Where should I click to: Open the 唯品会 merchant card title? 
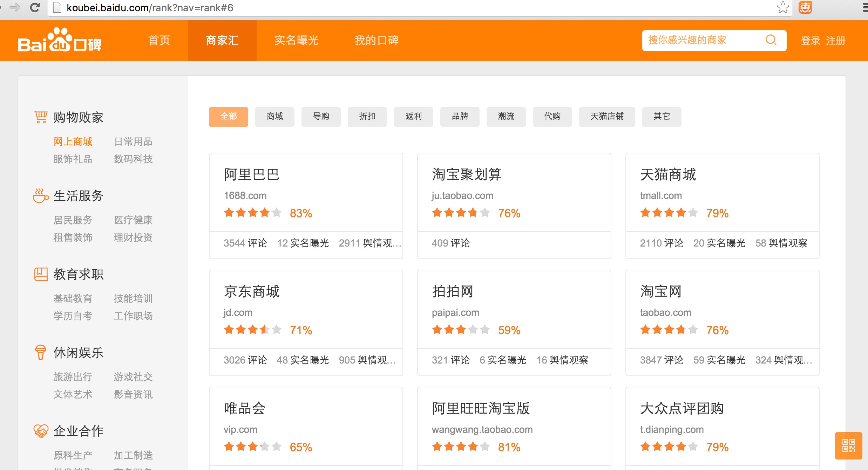tap(245, 408)
